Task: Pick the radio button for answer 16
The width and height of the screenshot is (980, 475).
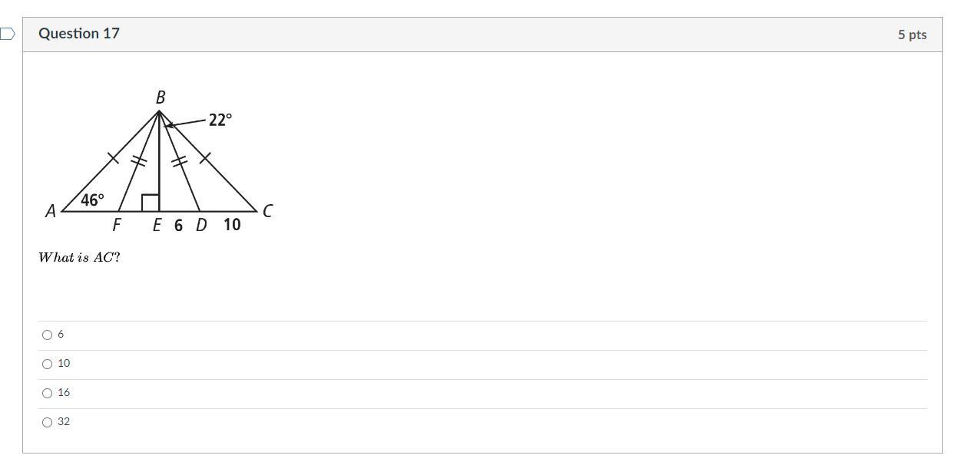Action: pos(48,393)
